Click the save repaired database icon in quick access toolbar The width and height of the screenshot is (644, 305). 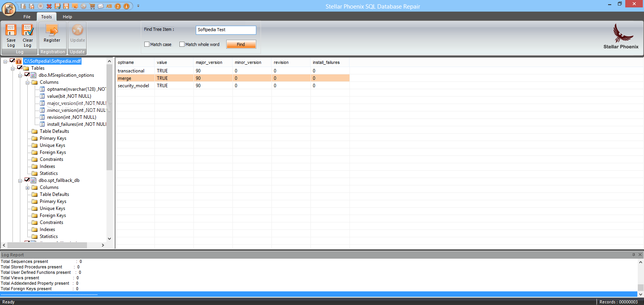(x=32, y=6)
